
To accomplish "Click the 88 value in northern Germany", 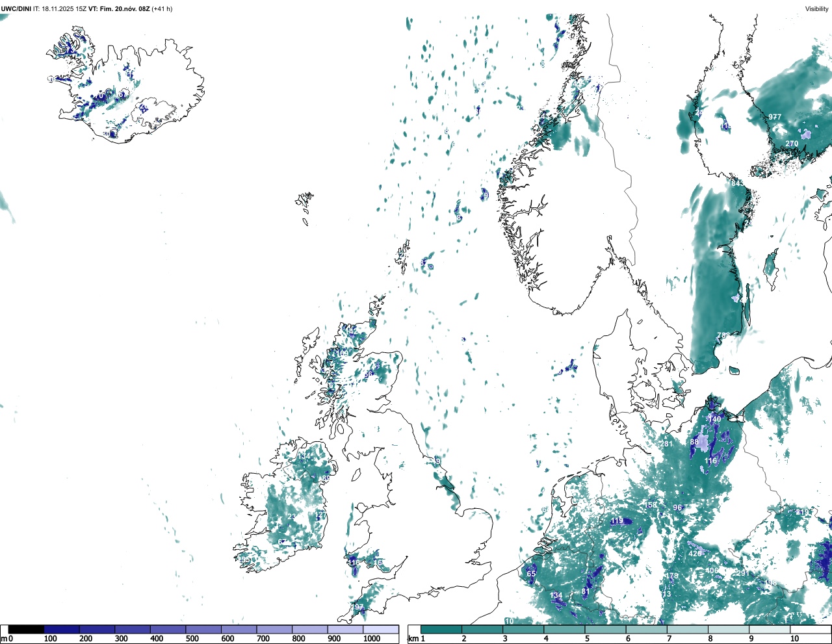I will pos(694,442).
